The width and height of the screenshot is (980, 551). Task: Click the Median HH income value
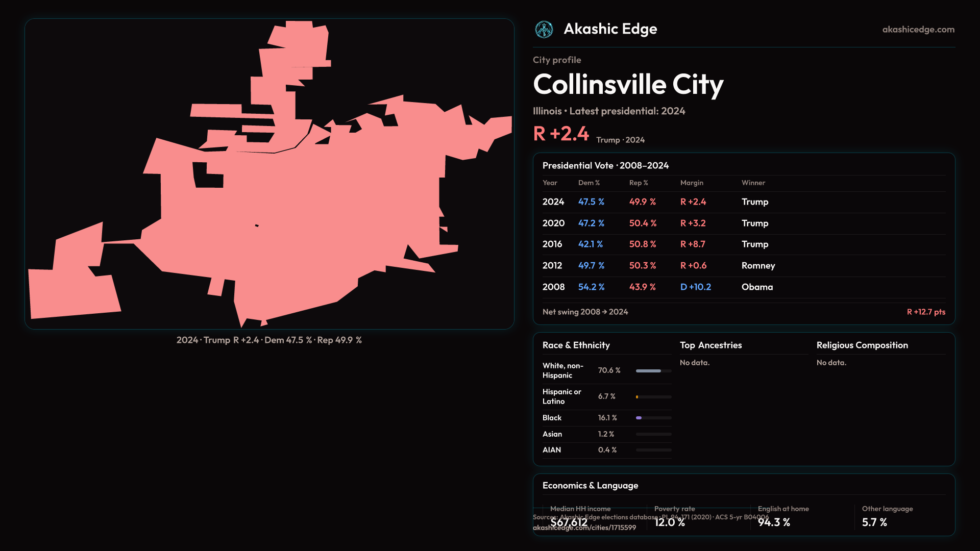(x=569, y=522)
